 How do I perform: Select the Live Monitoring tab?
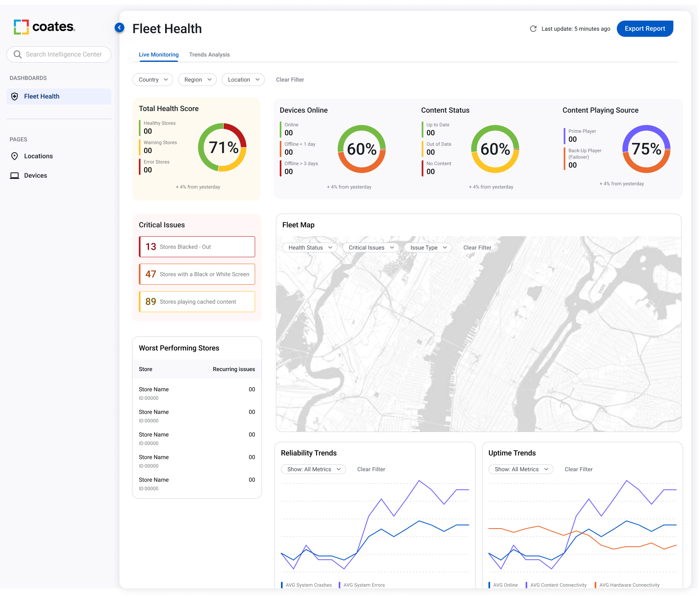pyautogui.click(x=159, y=55)
